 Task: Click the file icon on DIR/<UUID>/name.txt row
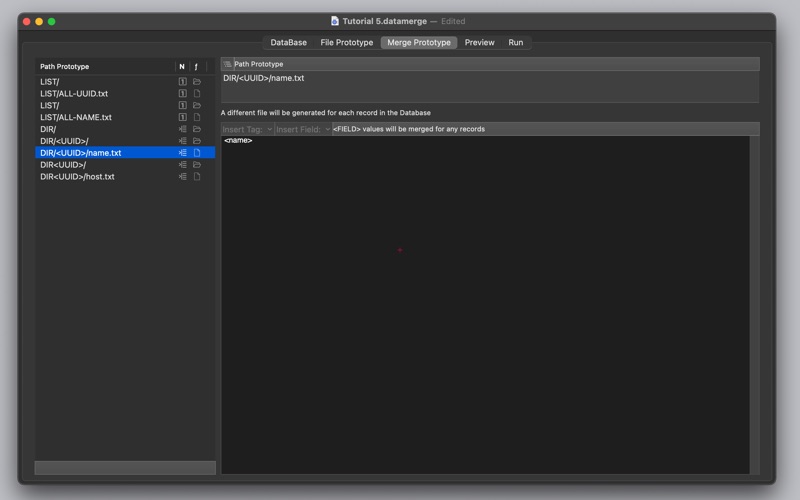tap(196, 153)
